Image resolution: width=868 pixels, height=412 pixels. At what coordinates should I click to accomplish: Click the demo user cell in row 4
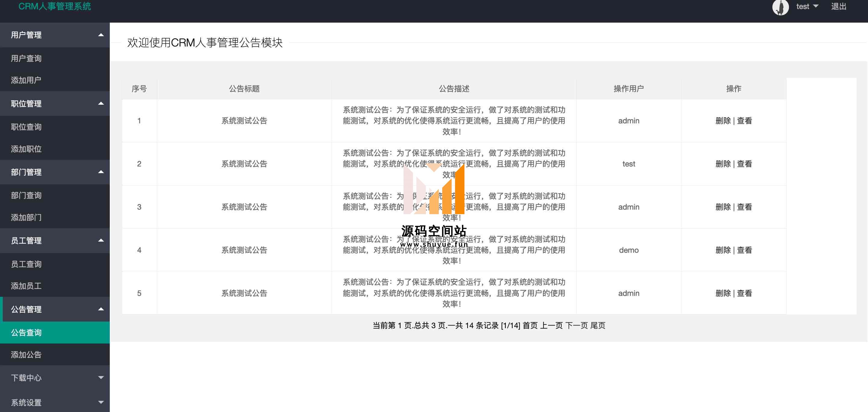(x=629, y=250)
